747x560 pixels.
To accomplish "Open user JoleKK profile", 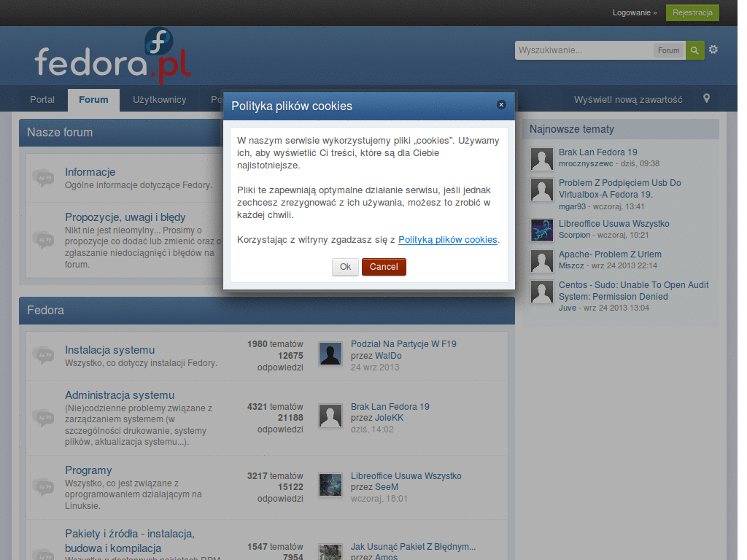I will [390, 418].
